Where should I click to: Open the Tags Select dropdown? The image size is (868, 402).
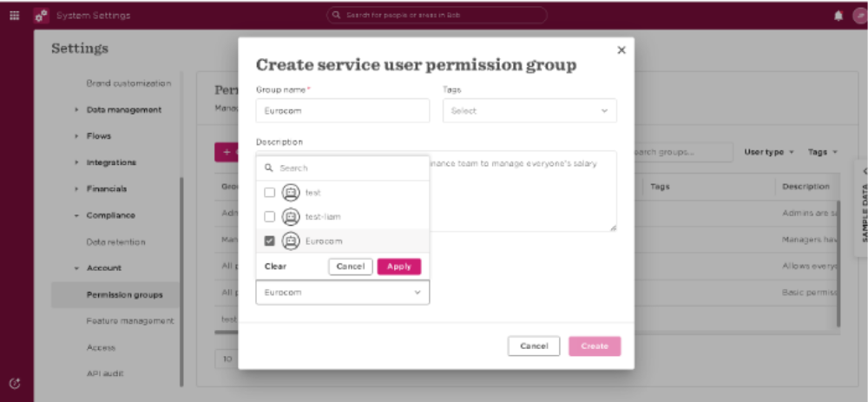pos(529,111)
